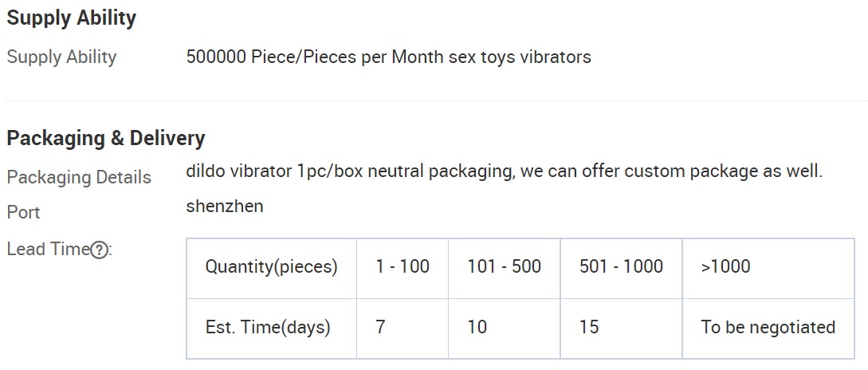Click the Packaging Details label
Image resolution: width=868 pixels, height=370 pixels.
click(79, 178)
